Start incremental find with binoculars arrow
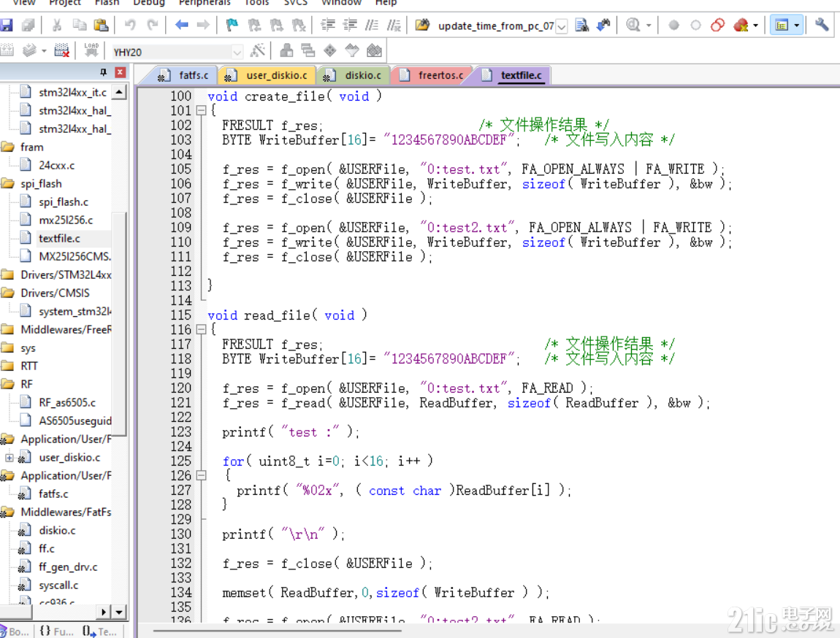Viewport: 840px width, 638px height. [x=604, y=25]
